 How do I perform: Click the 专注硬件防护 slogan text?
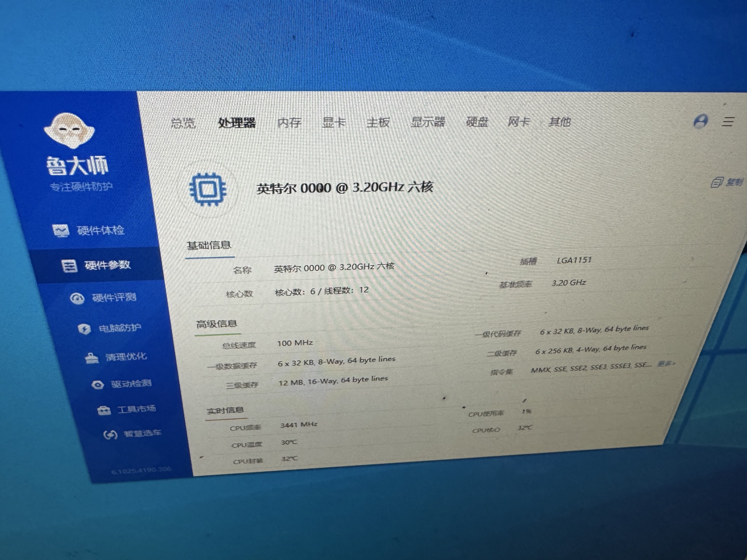pyautogui.click(x=81, y=187)
